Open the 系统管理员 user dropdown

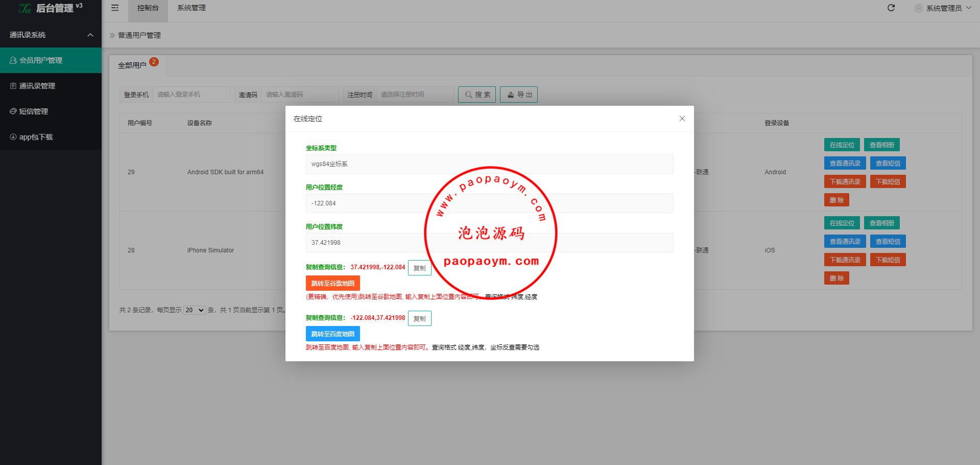[944, 8]
